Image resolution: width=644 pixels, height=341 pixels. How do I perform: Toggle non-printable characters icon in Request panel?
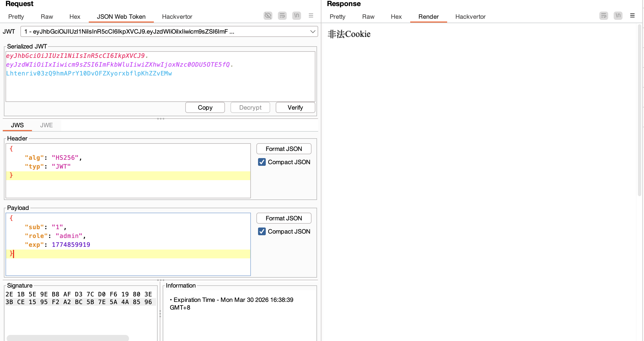(297, 16)
